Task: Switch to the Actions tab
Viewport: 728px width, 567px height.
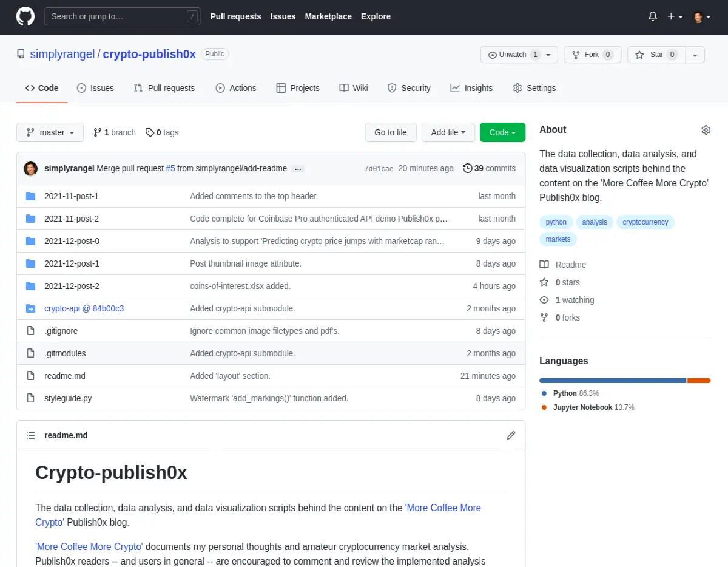Action: pyautogui.click(x=236, y=88)
